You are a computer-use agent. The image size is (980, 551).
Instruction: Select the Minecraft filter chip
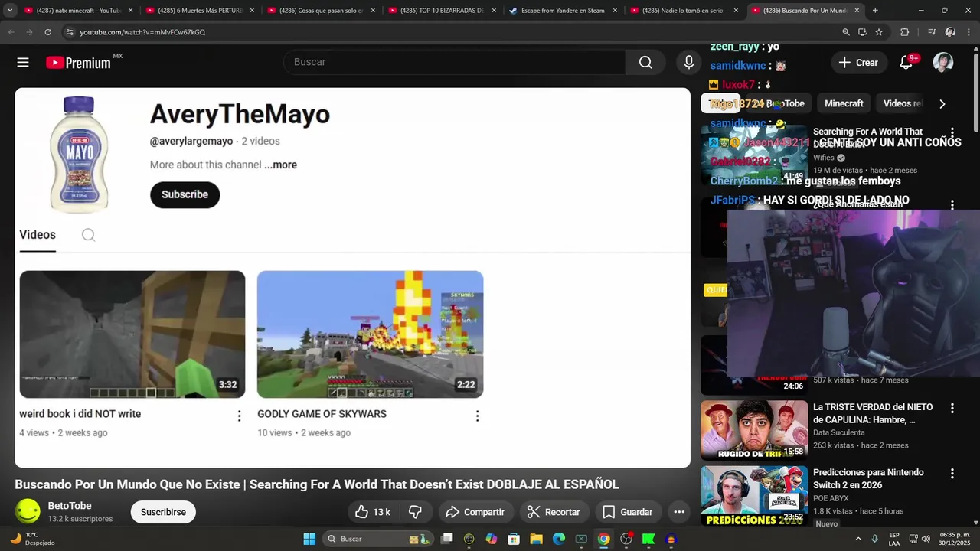coord(844,103)
